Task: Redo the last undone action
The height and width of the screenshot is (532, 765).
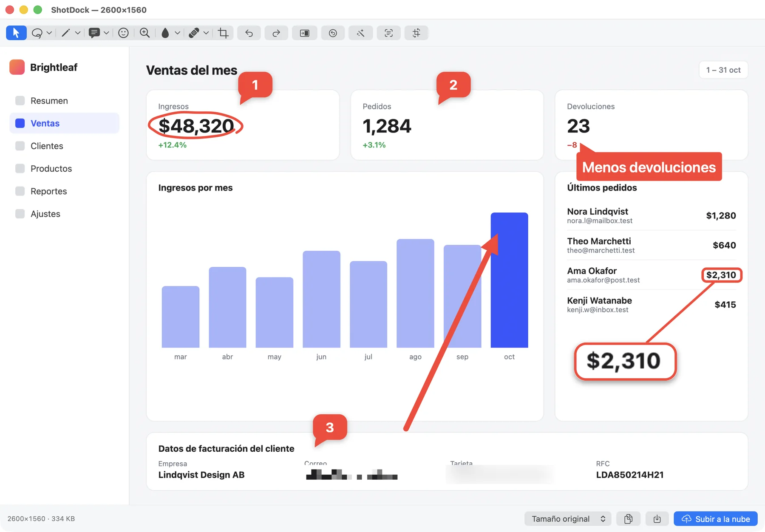Action: coord(276,33)
